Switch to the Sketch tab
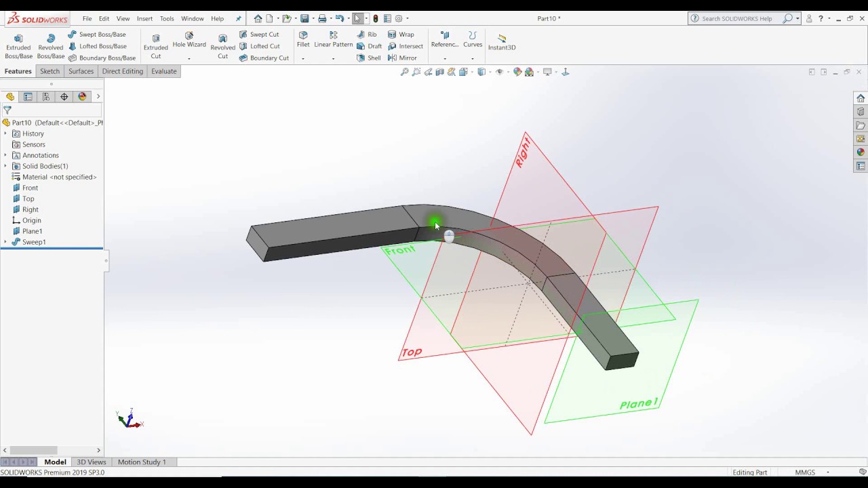The image size is (868, 488). (x=50, y=71)
